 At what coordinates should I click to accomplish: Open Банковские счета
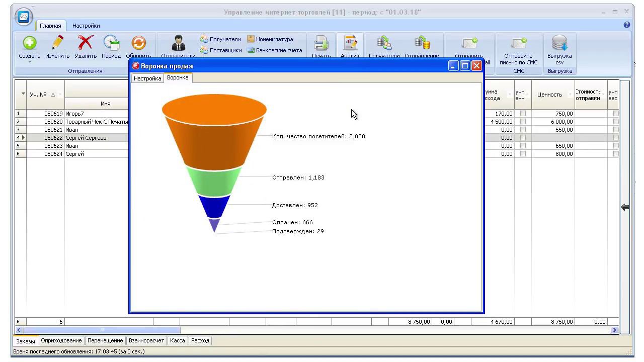pyautogui.click(x=274, y=50)
